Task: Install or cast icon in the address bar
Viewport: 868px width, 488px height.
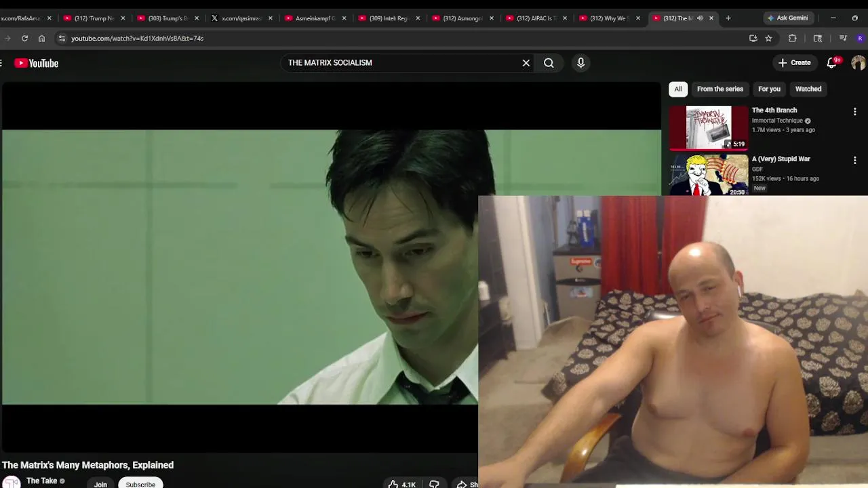Action: pyautogui.click(x=753, y=39)
